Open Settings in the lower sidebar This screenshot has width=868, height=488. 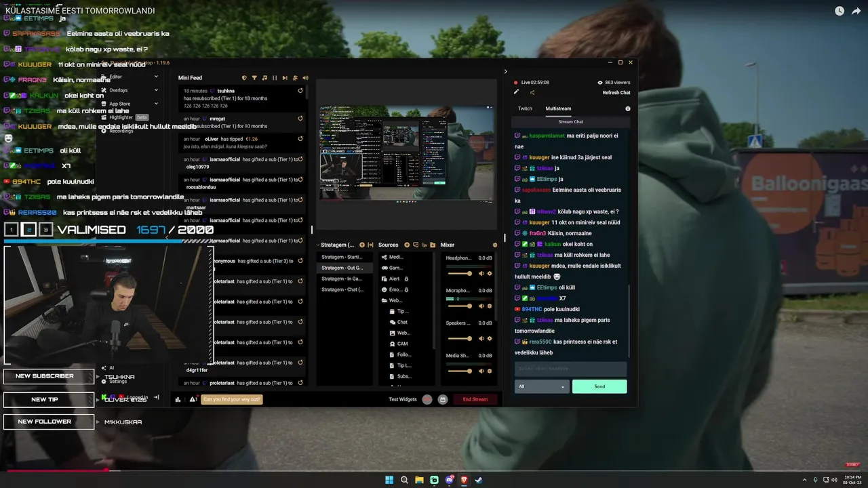coord(115,382)
